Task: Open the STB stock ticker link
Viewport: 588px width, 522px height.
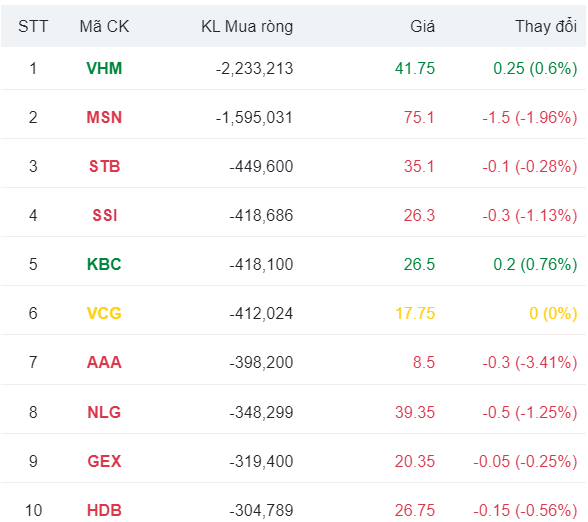Action: pos(104,166)
